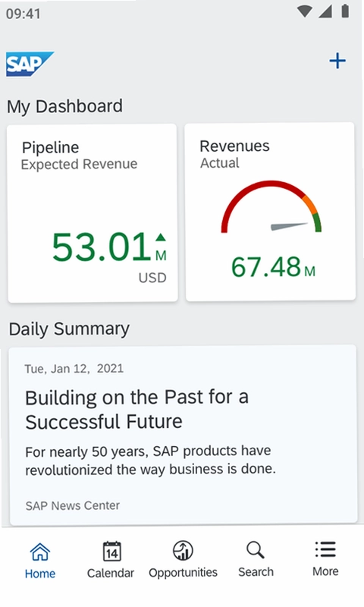Viewport: 364px width, 607px height.
Task: Open the Revenues Actual card
Action: pos(270,212)
